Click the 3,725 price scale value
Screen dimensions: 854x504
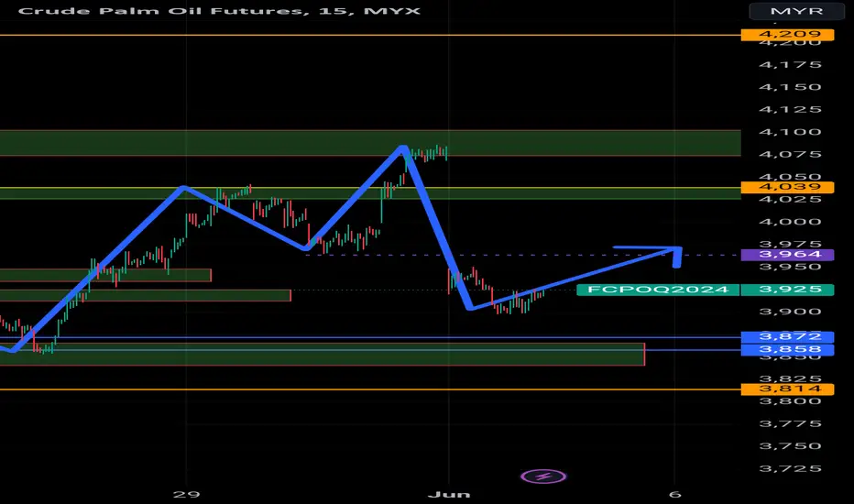tap(790, 468)
